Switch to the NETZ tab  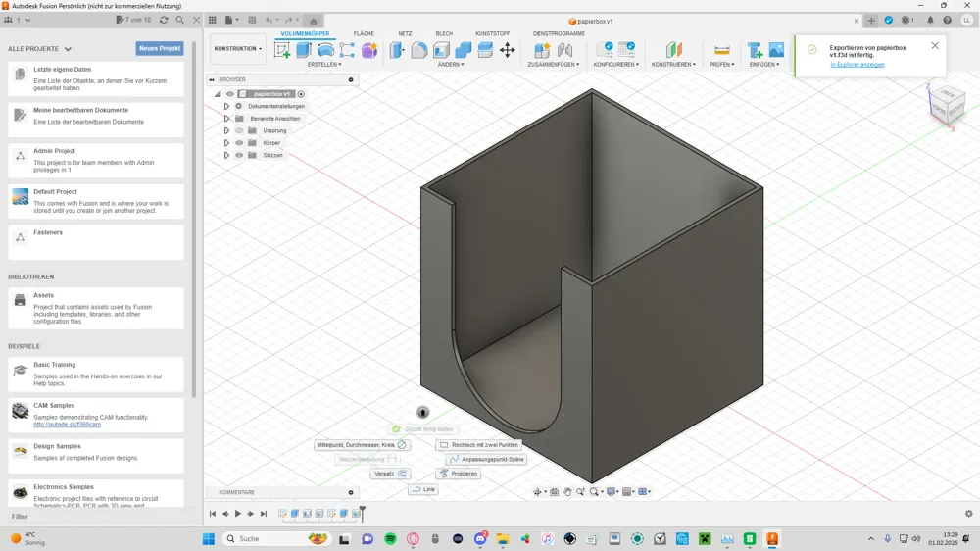(405, 33)
